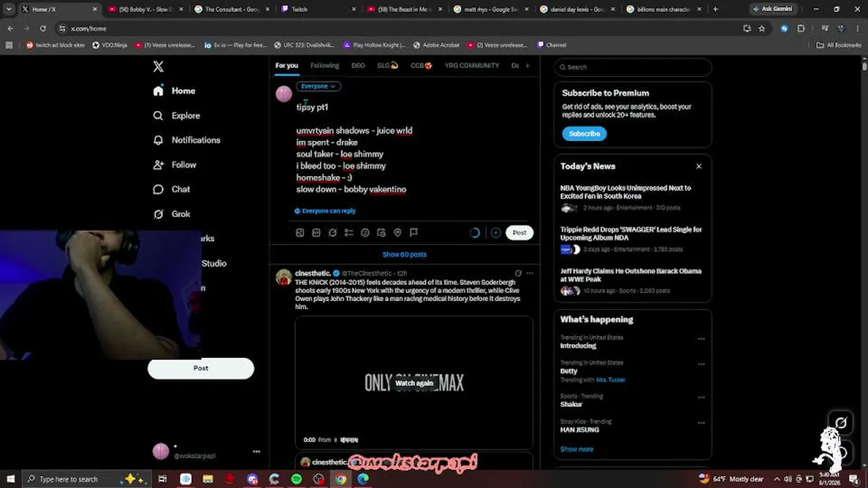Click the X logo in the sidebar
Viewport: 868px width, 488px height.
click(158, 66)
